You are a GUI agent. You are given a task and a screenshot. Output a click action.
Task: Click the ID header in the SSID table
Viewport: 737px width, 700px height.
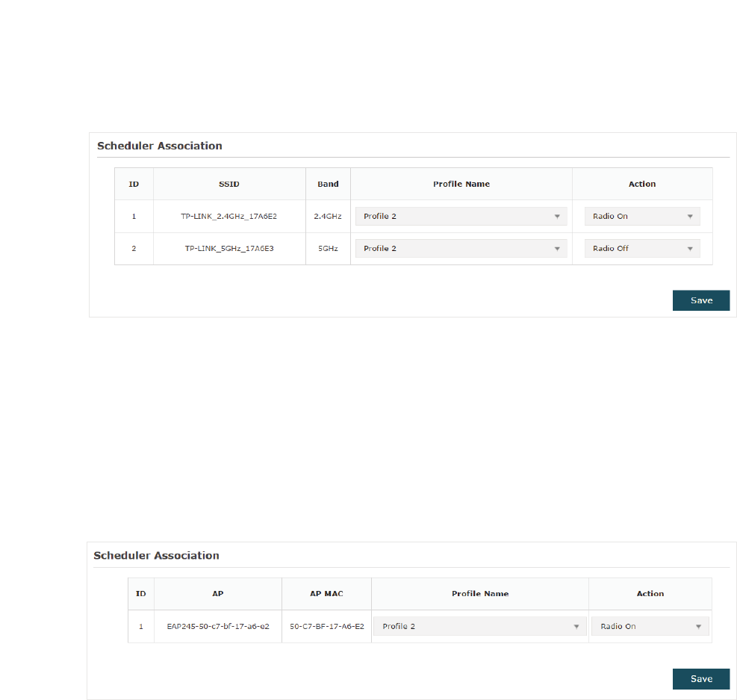134,184
